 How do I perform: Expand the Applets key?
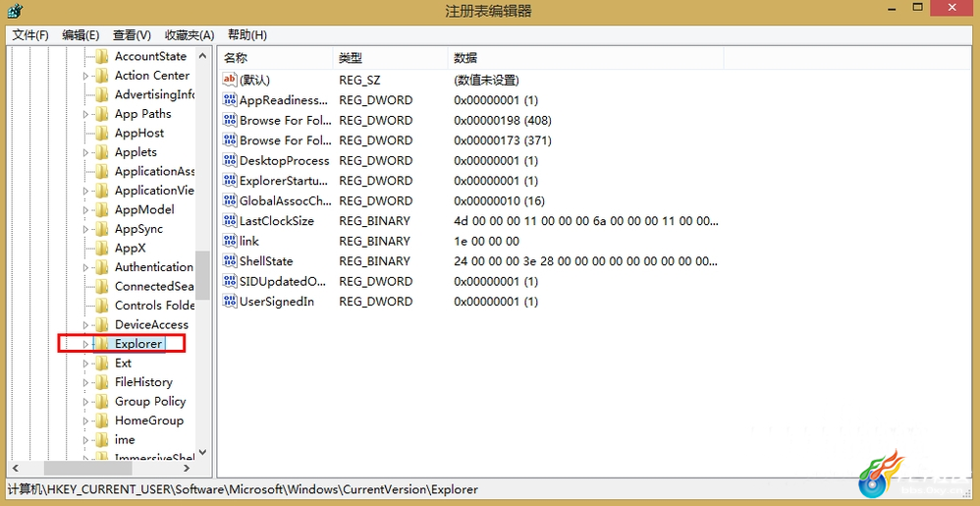pos(86,152)
